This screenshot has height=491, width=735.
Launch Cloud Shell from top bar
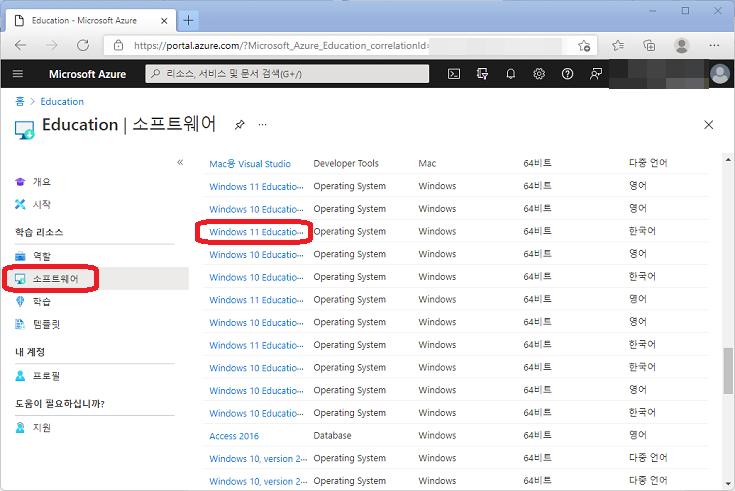[x=454, y=74]
